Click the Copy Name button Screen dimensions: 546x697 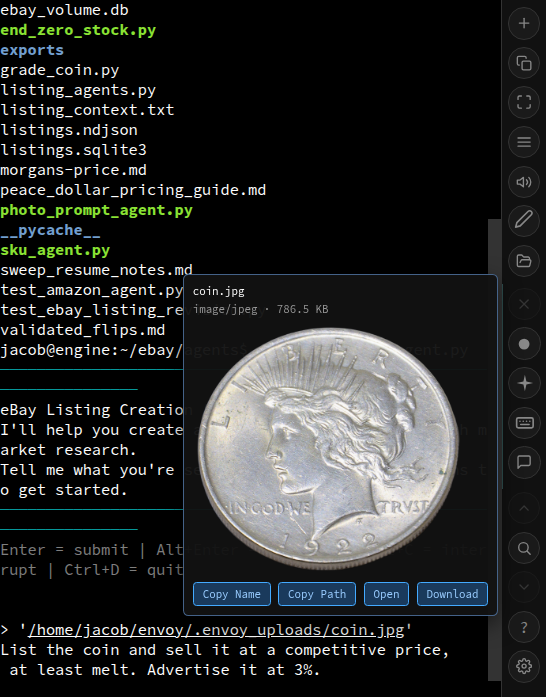click(232, 594)
